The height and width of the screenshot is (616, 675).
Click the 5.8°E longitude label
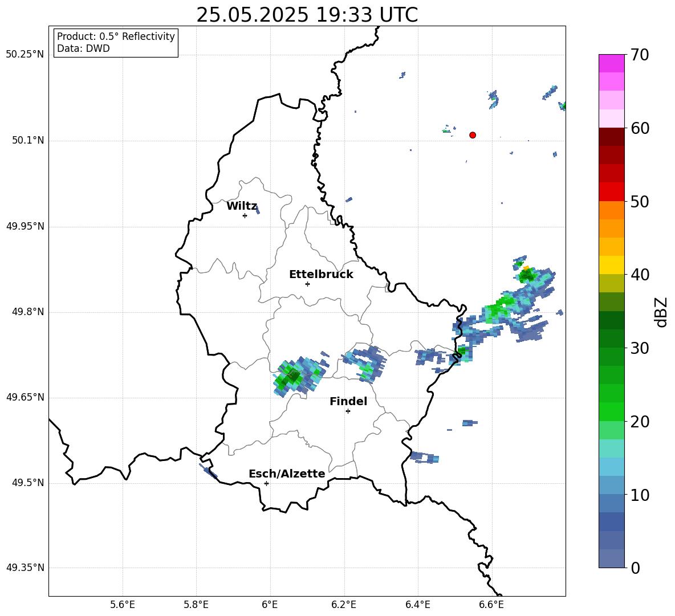(x=196, y=605)
